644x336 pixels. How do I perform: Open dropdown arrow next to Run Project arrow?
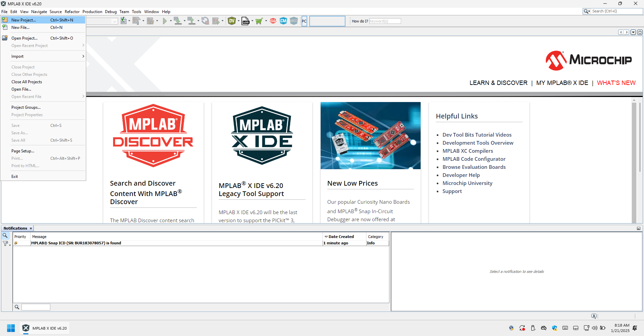point(171,21)
